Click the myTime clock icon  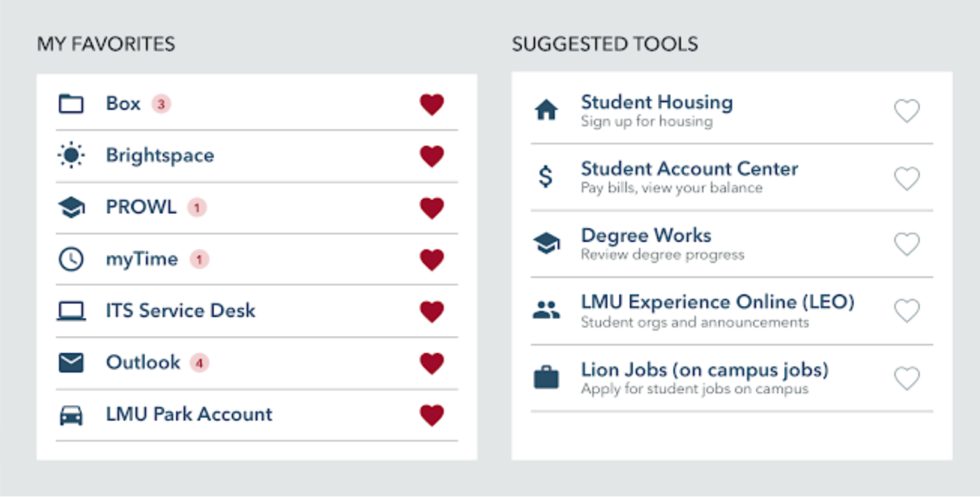71,260
